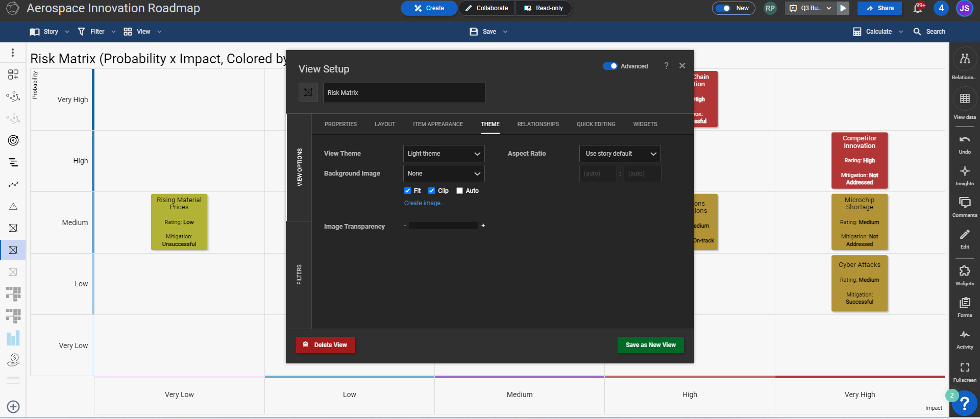Switch to the Properties tab

pos(340,124)
